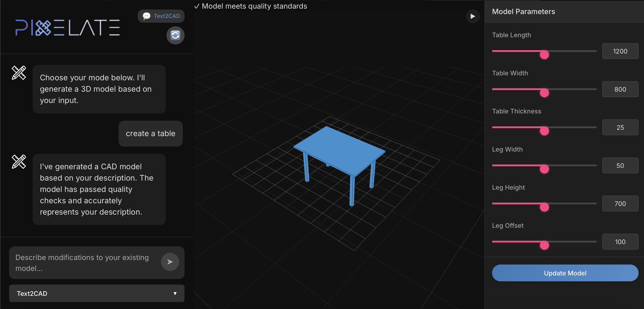644x309 pixels.
Task: Open the Text2CAD mode dropdown
Action: coord(97,293)
